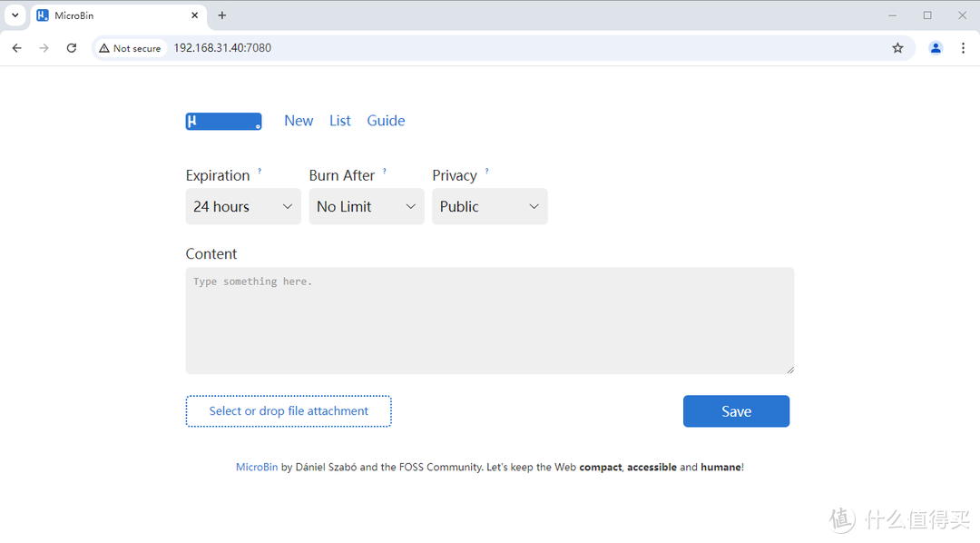
Task: Open the Chrome profile avatar menu
Action: click(936, 48)
